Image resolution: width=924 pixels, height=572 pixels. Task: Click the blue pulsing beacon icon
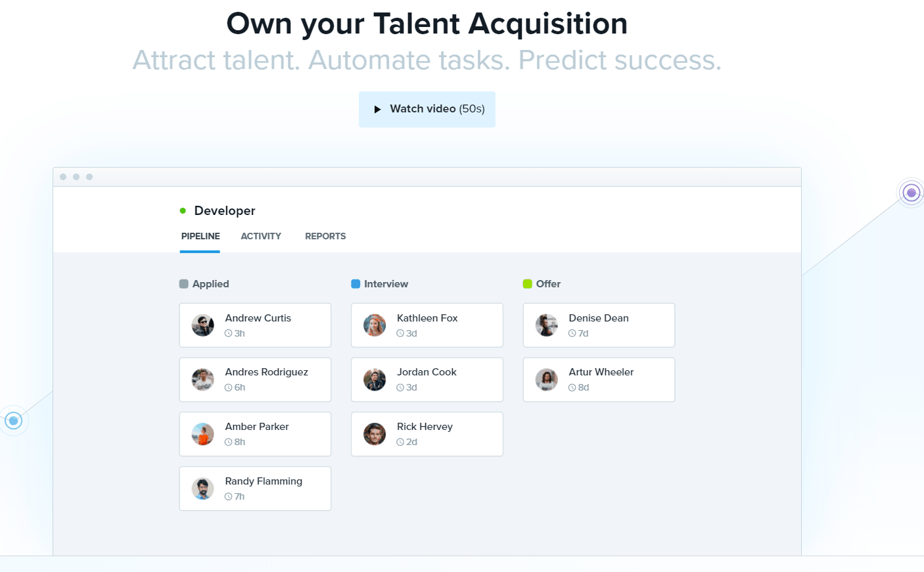coord(13,421)
